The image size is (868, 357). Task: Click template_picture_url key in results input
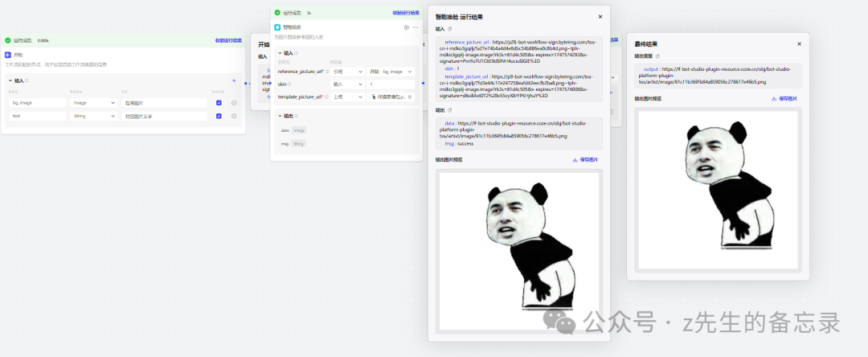tap(466, 76)
